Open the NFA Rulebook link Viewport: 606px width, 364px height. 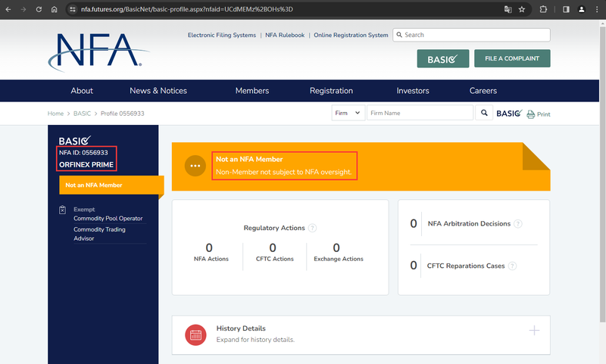[x=285, y=36]
